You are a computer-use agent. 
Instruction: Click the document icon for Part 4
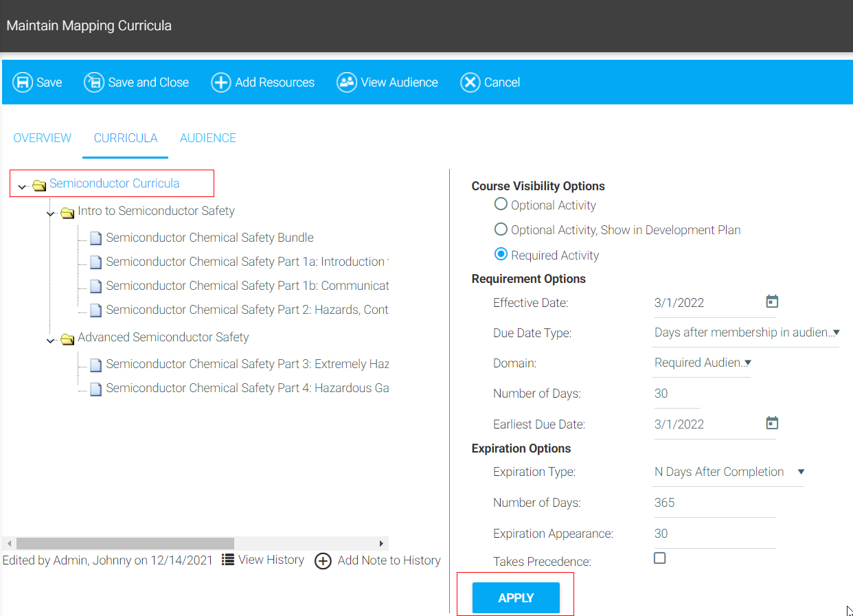pos(95,389)
